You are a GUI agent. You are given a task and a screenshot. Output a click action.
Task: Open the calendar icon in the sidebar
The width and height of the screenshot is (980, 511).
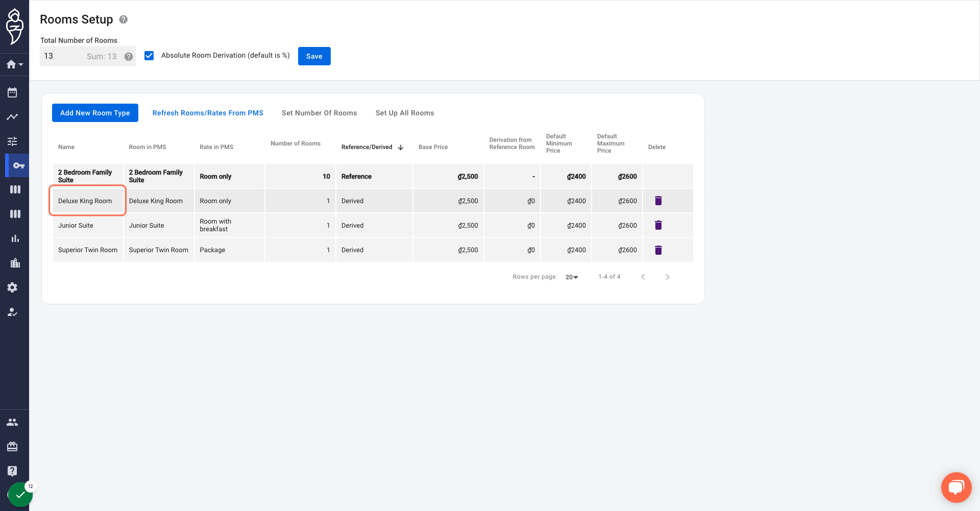click(12, 92)
